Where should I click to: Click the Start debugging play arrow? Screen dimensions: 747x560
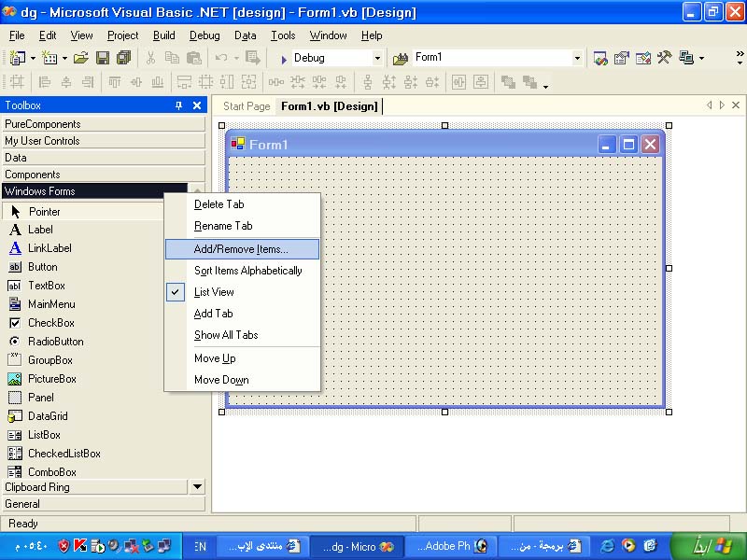click(284, 59)
